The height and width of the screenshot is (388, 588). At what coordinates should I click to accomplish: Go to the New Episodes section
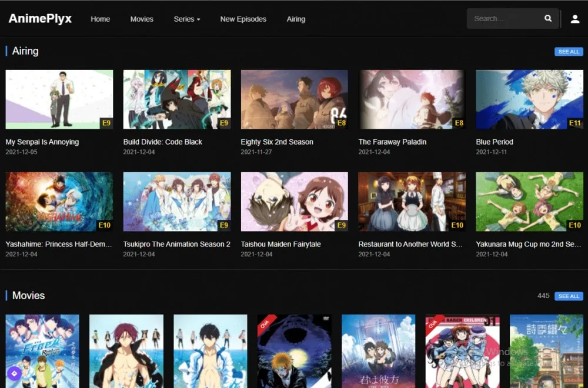point(243,19)
